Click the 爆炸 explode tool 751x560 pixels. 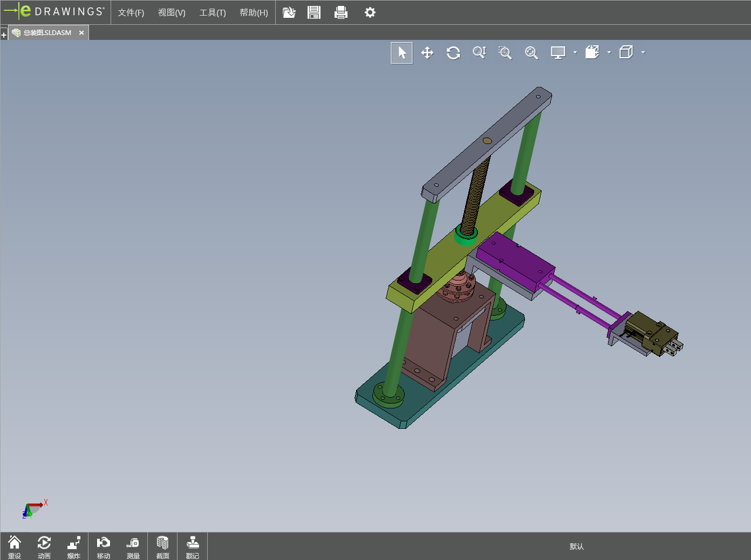(74, 547)
